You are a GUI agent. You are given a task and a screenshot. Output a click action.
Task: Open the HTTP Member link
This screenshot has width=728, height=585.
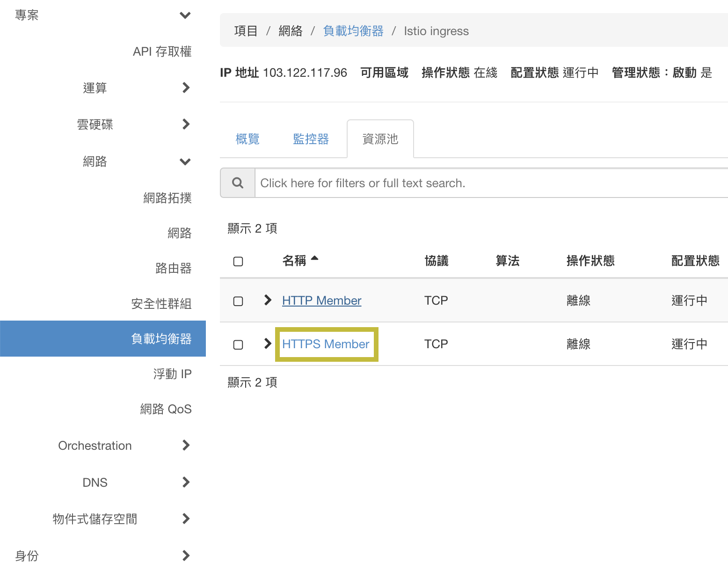coord(321,300)
